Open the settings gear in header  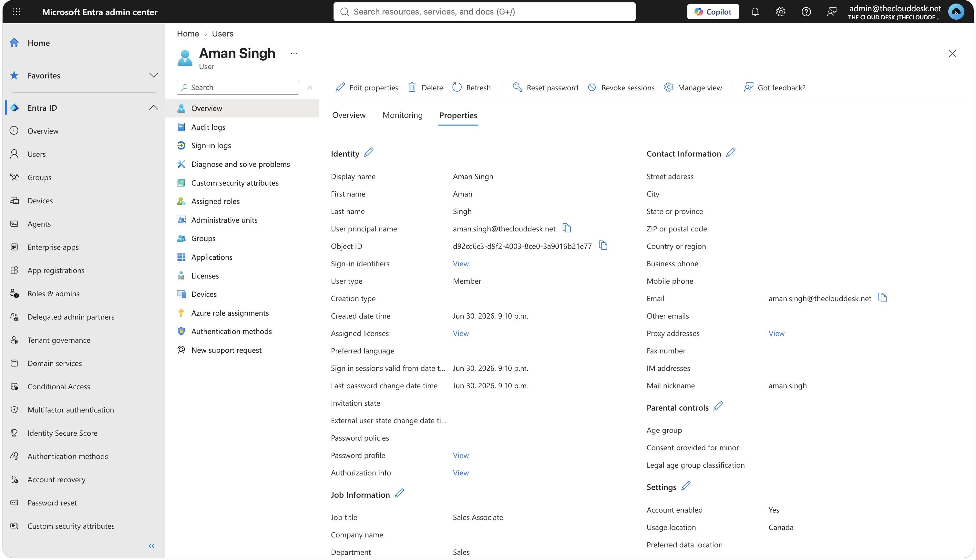tap(781, 12)
